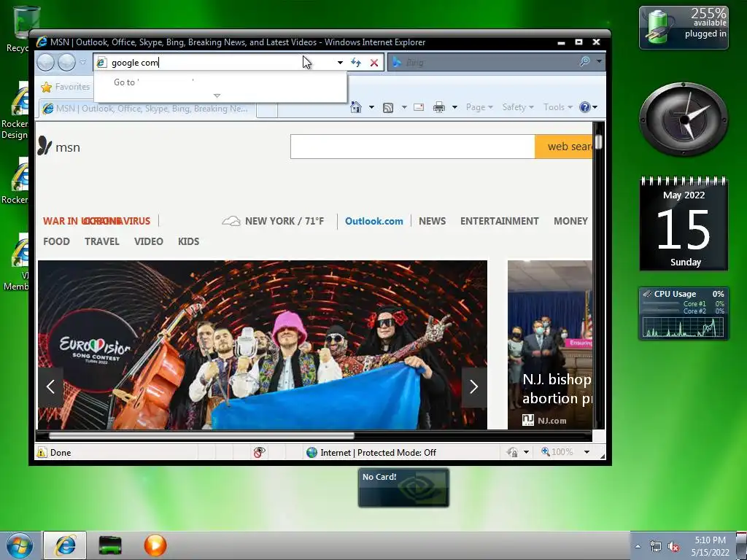Click the status bar padlock icon
Screen dimensions: 747x560
[x=513, y=452]
